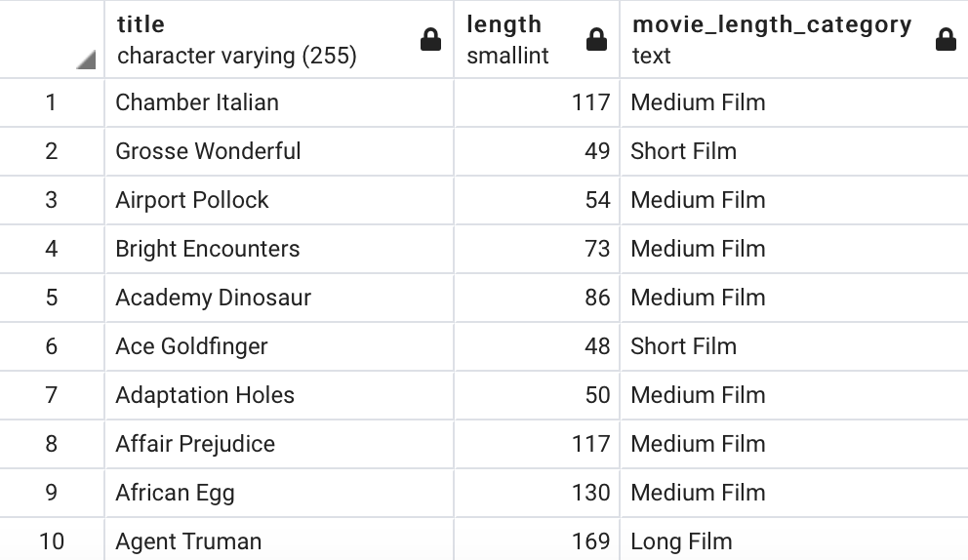Select row number 5
The width and height of the screenshot is (968, 560).
(52, 298)
